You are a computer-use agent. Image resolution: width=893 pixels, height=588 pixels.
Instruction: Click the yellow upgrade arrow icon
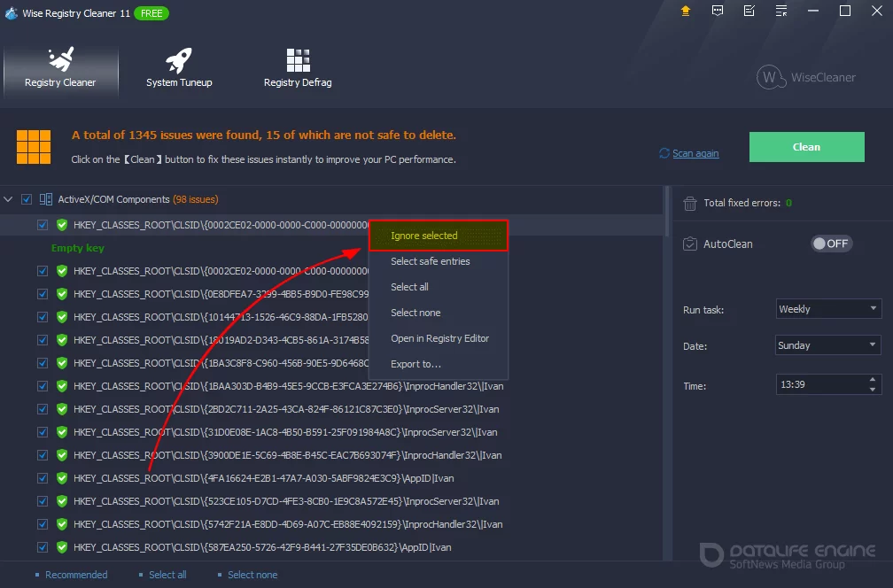pyautogui.click(x=685, y=12)
